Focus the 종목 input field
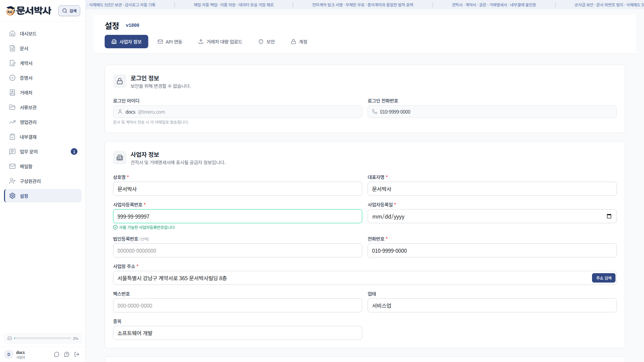This screenshot has width=644, height=362. (237, 333)
